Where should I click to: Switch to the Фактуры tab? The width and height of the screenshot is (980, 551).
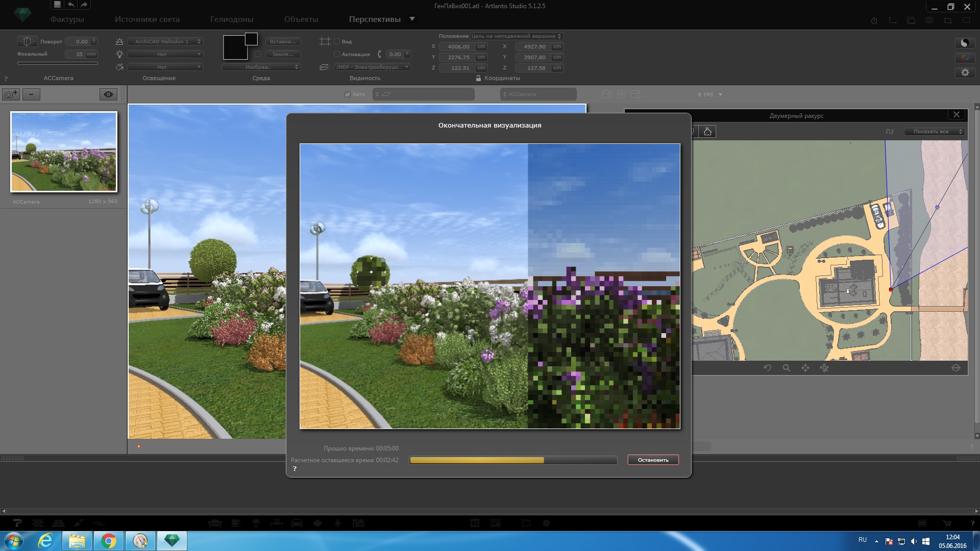(x=67, y=19)
